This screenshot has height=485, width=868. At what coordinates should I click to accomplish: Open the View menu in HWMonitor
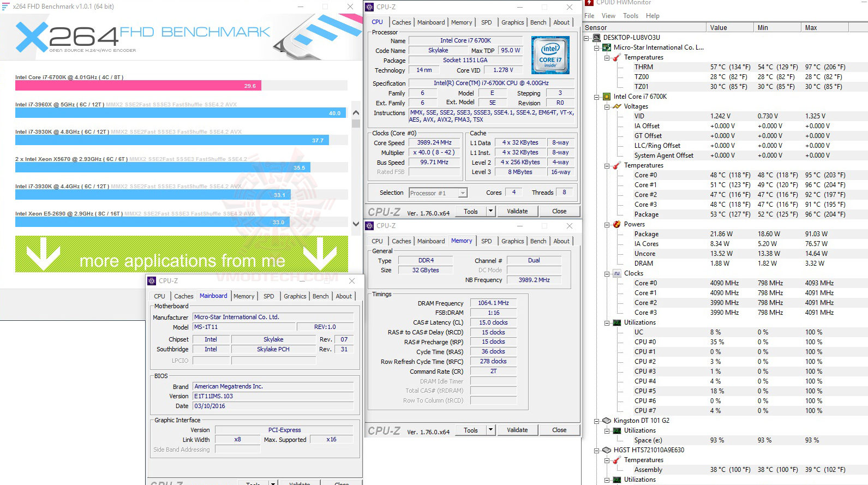608,16
